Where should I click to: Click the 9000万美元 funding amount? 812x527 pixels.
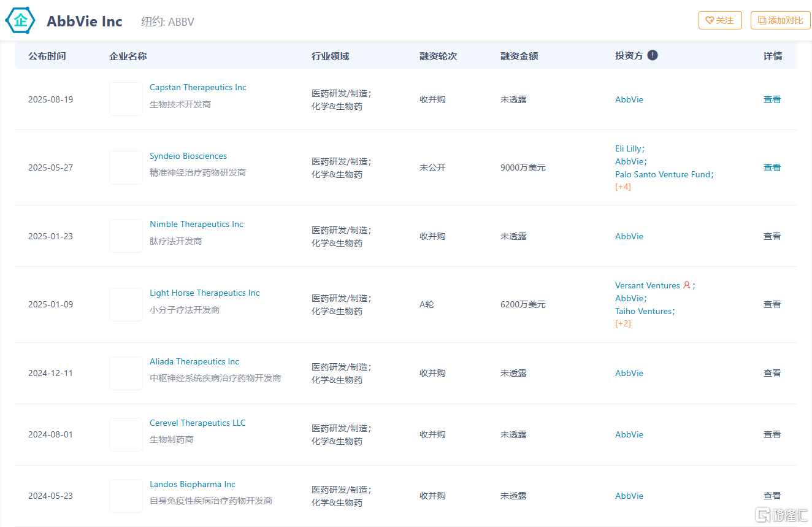click(523, 167)
